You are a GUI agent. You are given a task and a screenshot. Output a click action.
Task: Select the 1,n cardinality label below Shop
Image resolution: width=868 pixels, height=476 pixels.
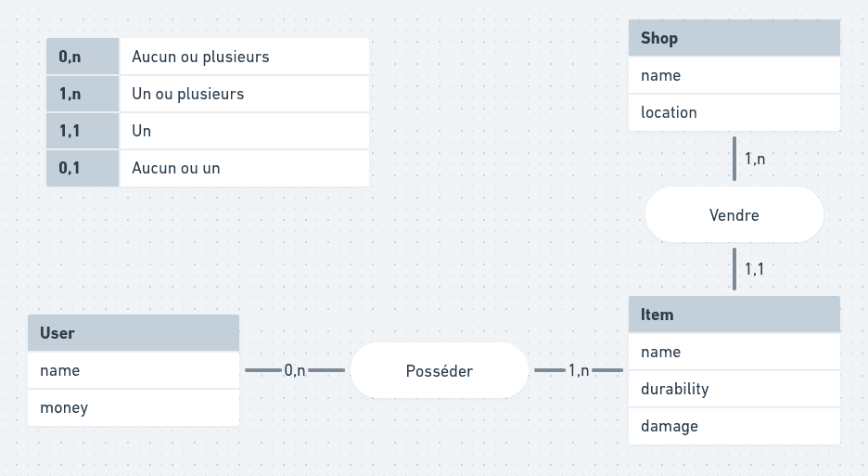755,159
